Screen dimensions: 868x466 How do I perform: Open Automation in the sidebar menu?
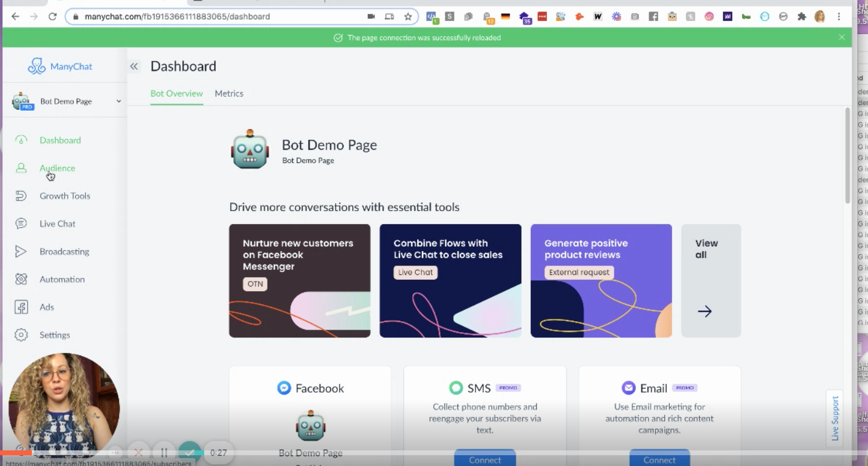point(62,279)
